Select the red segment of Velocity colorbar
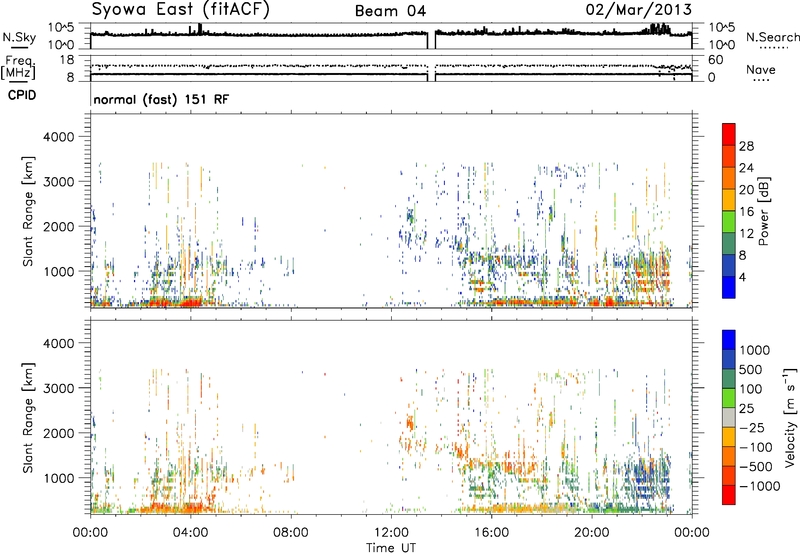This screenshot has height=554, width=800. click(729, 495)
